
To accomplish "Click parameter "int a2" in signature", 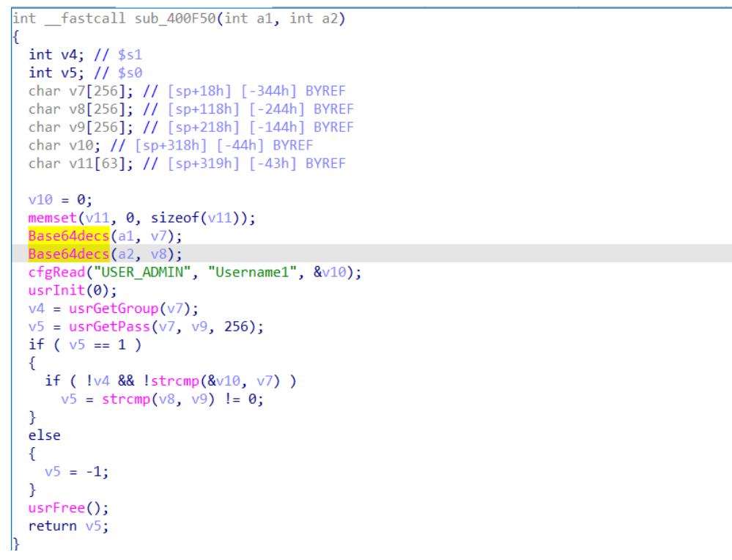I will coord(314,18).
